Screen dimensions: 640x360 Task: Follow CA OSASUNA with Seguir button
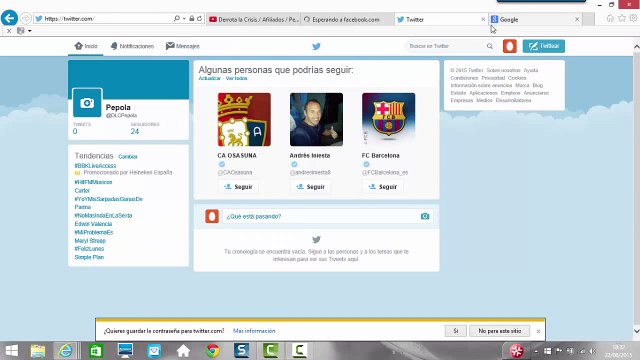click(x=238, y=187)
